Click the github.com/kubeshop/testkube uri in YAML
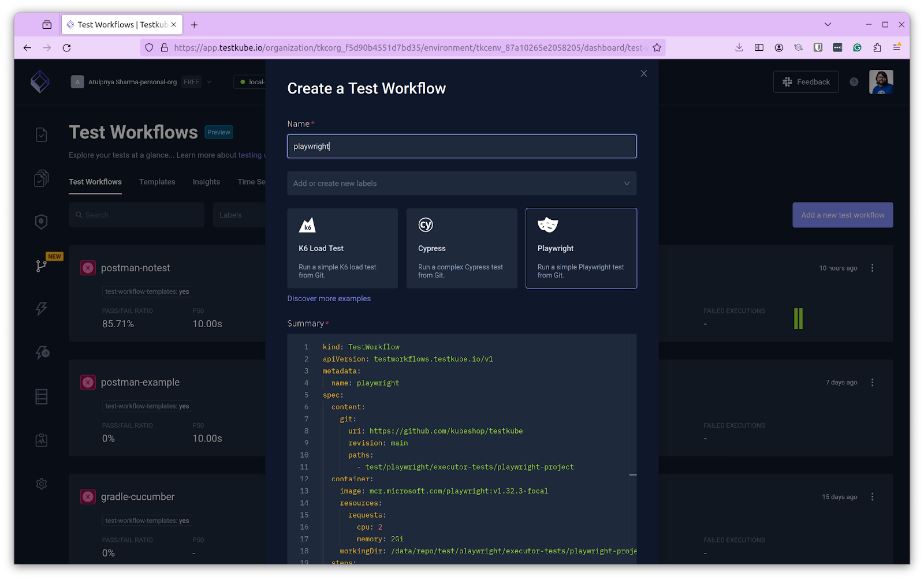The height and width of the screenshot is (580, 924). point(446,431)
